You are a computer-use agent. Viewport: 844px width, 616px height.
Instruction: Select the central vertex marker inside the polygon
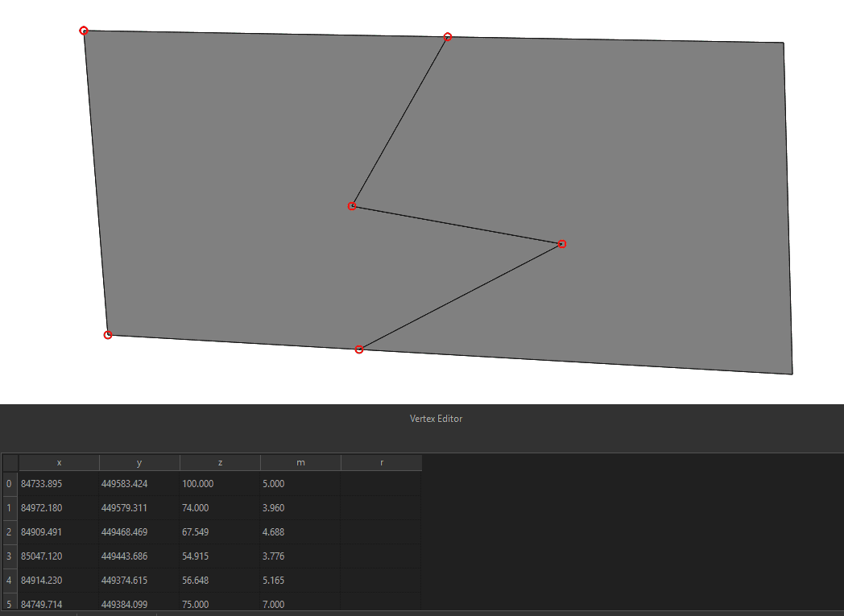(351, 206)
